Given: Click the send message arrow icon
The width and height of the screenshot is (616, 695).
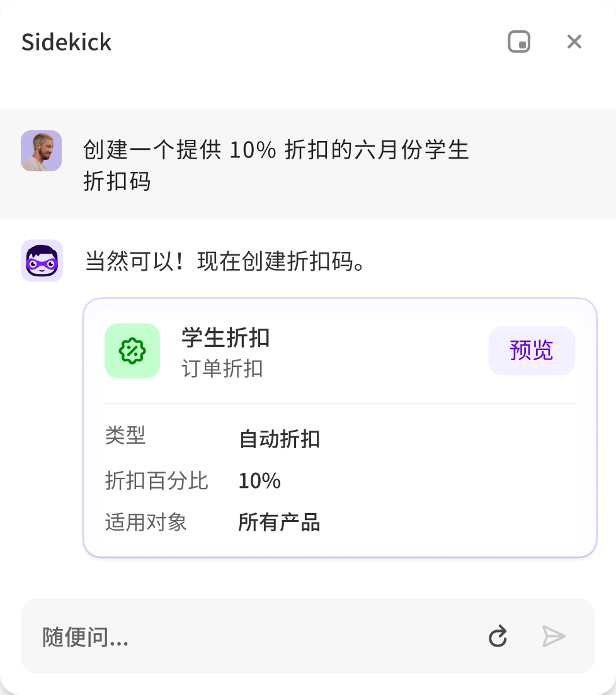Looking at the screenshot, I should (x=554, y=636).
